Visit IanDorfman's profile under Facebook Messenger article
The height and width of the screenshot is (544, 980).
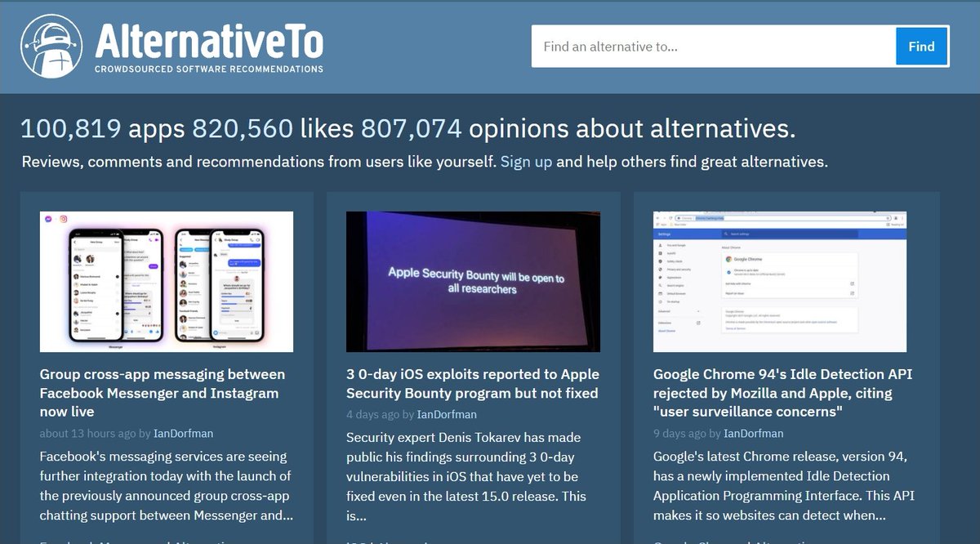pos(183,434)
